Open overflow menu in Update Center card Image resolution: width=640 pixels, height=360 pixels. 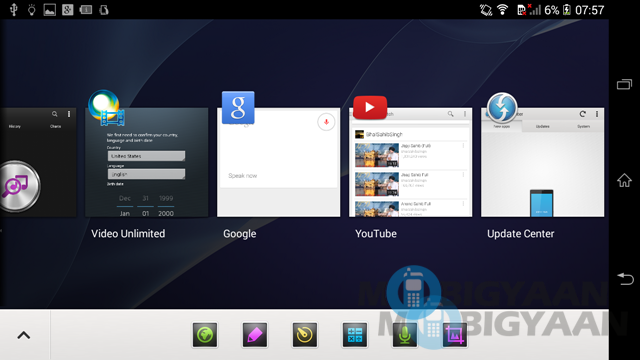pos(597,114)
